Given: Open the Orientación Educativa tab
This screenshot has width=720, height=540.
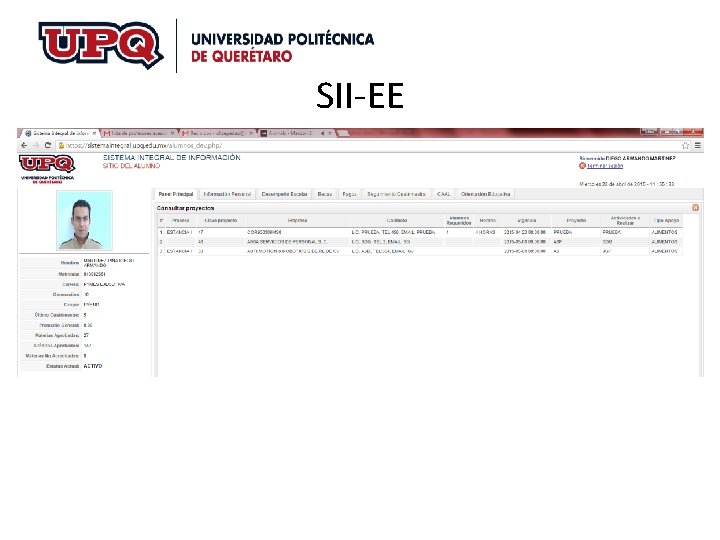Looking at the screenshot, I should coord(485,194).
